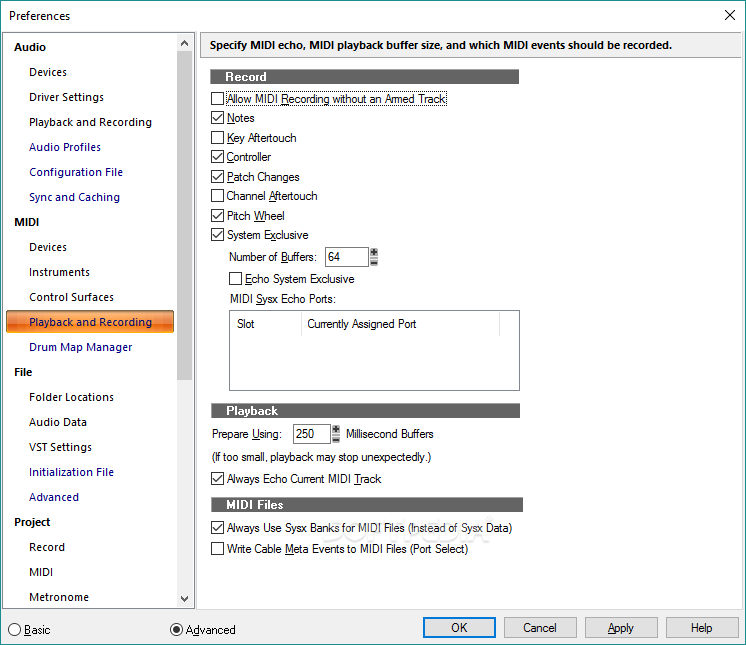Close the Preferences dialog
Screen dimensions: 746x645
coord(730,15)
